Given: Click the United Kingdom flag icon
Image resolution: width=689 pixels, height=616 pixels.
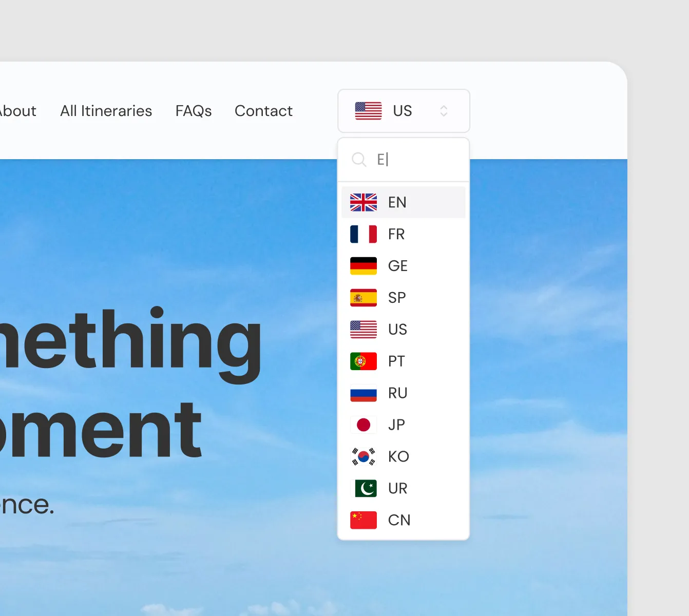Looking at the screenshot, I should 363,202.
